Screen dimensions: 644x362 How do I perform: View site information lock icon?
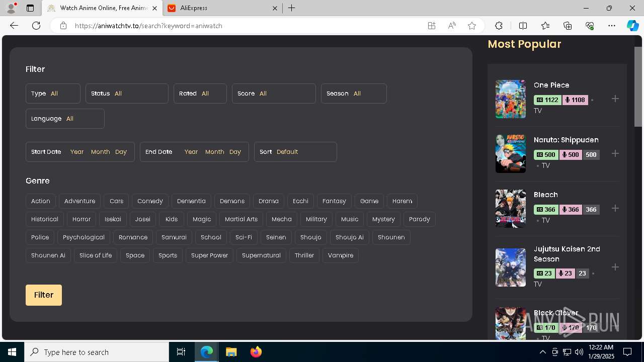click(63, 26)
